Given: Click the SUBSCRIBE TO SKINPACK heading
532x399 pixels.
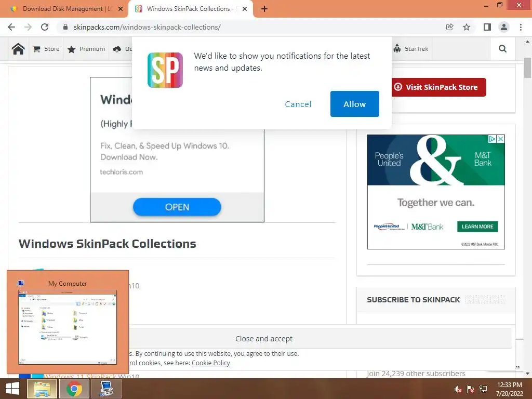Looking at the screenshot, I should (413, 300).
